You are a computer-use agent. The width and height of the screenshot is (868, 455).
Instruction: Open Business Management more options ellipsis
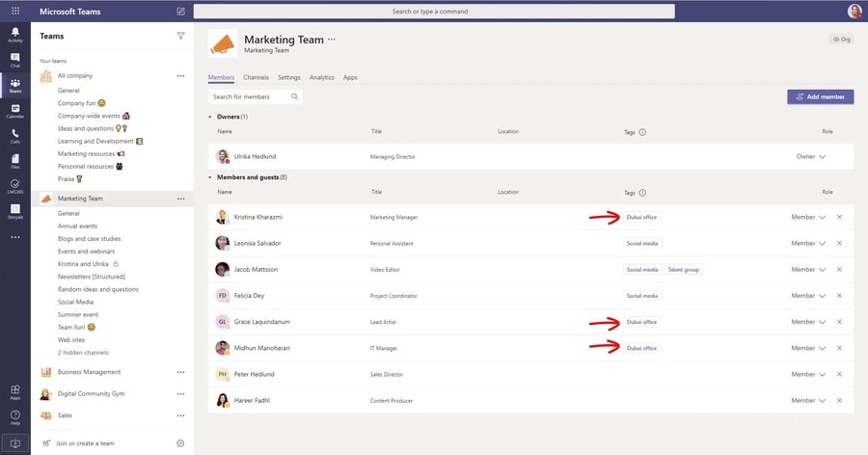point(180,372)
